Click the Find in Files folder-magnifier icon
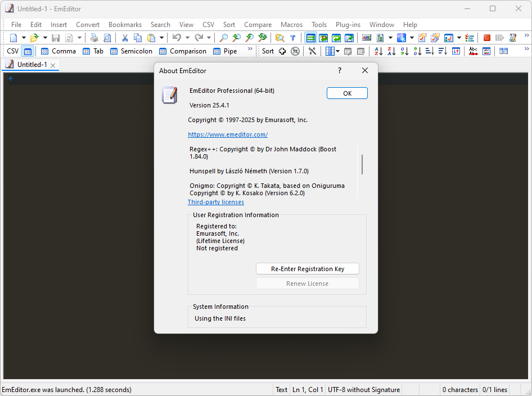The width and height of the screenshot is (532, 396). coord(280,38)
